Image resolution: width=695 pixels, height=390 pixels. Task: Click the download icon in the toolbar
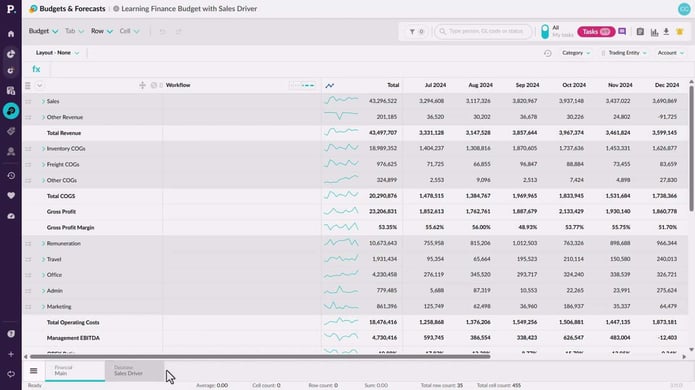(666, 31)
